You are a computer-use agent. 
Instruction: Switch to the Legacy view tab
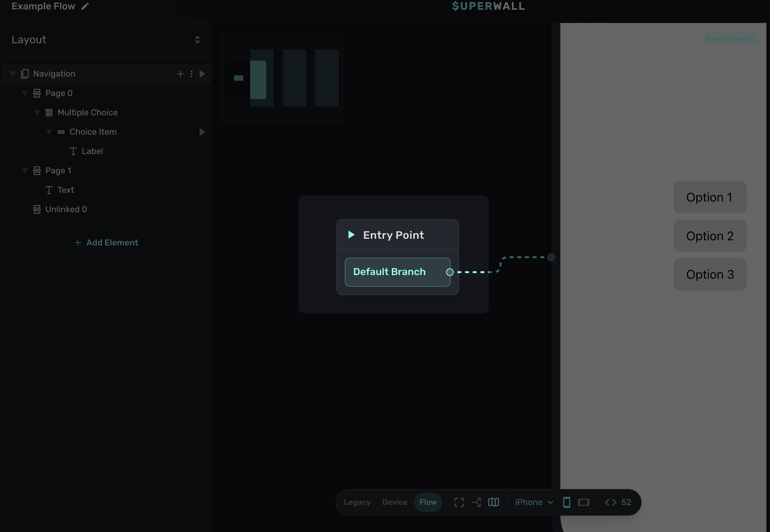pyautogui.click(x=357, y=502)
